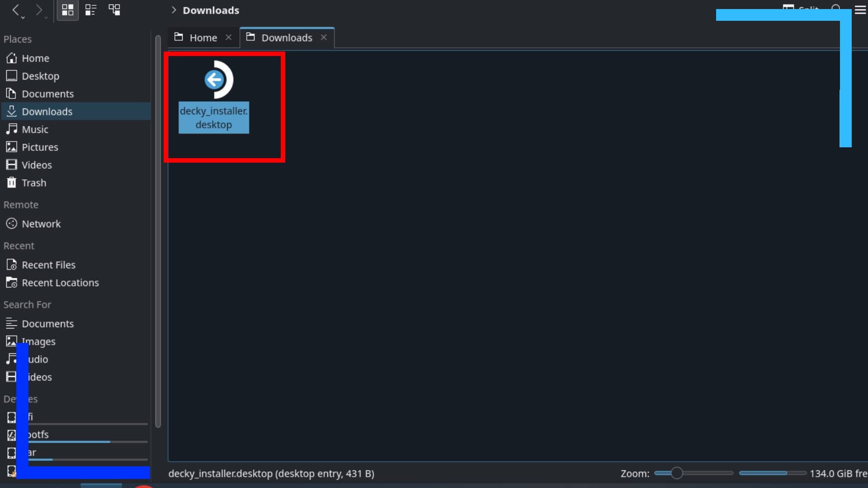Search for Documents in sidebar
The height and width of the screenshot is (488, 868).
47,324
